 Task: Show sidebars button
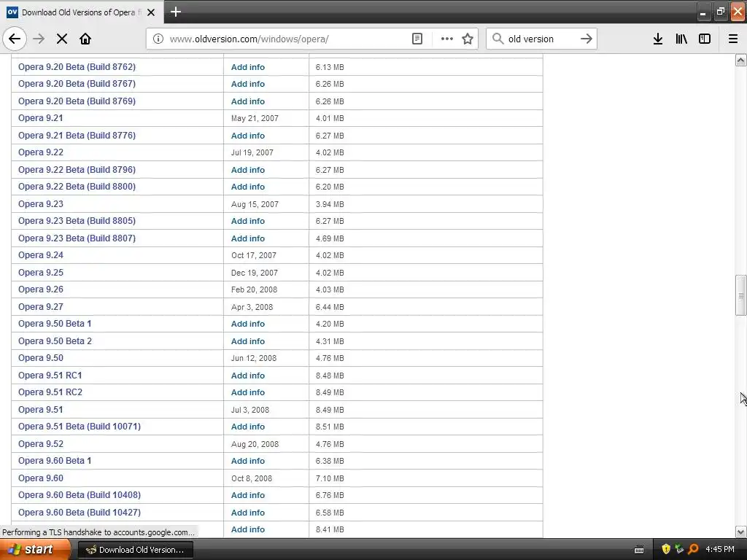click(x=705, y=39)
